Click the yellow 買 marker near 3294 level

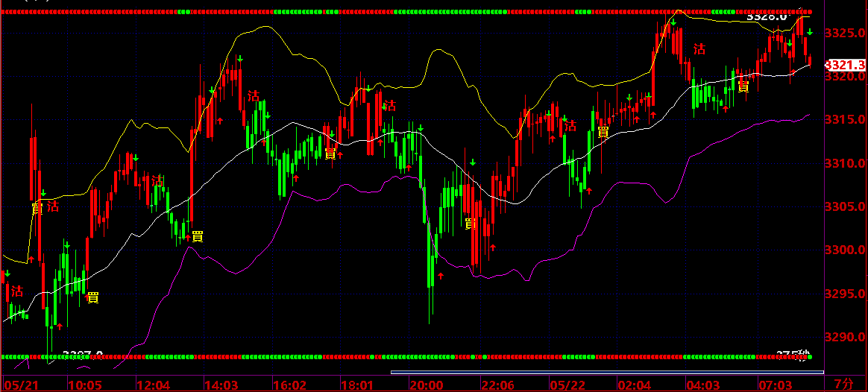[93, 297]
